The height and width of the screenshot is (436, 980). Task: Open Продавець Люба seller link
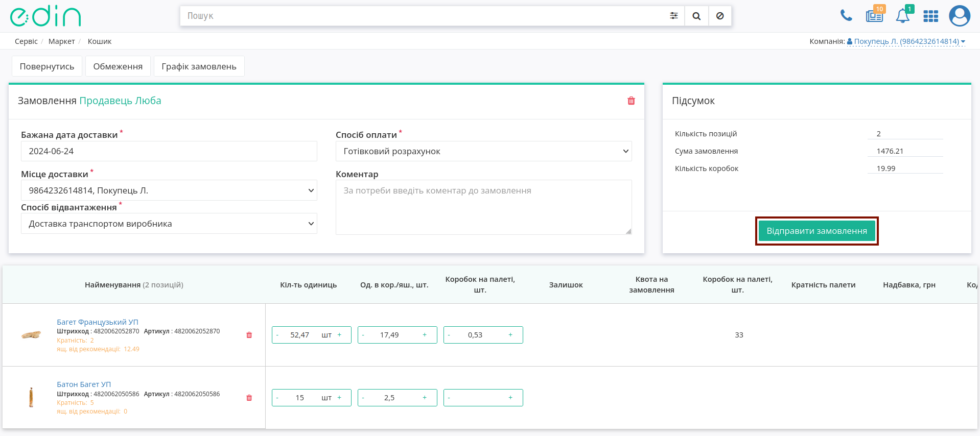120,101
